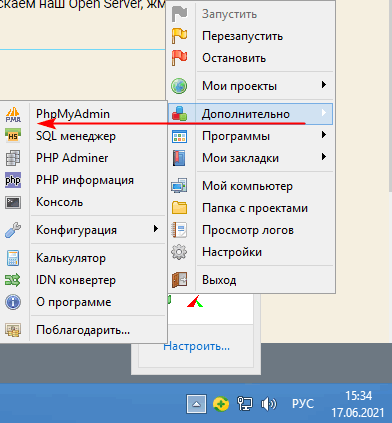Click the Open Server tray icon
The image size is (392, 423).
(x=221, y=404)
